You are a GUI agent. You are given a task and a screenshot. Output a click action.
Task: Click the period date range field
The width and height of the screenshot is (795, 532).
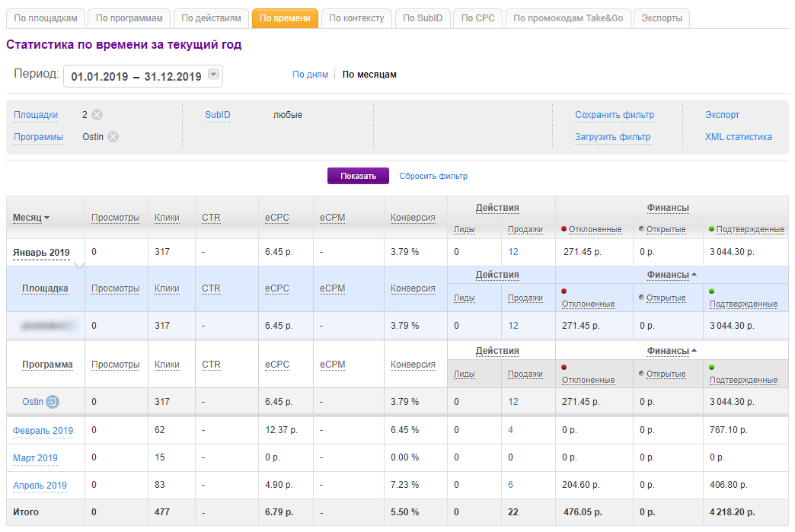click(136, 76)
